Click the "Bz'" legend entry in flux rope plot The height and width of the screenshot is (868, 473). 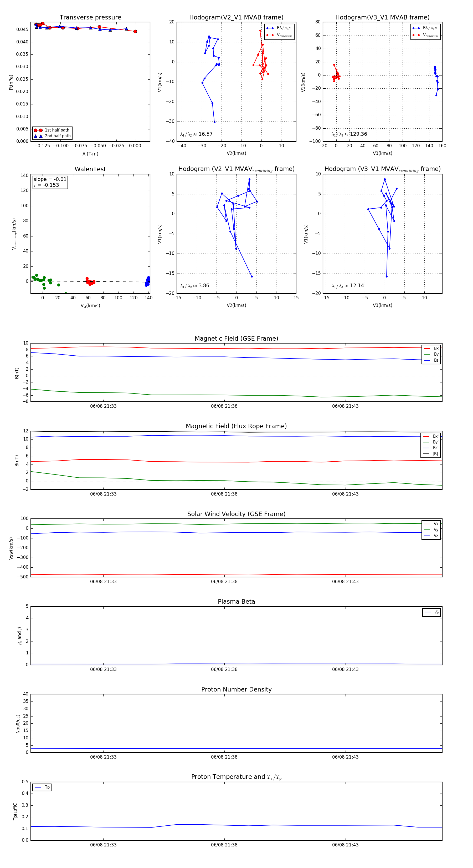[x=431, y=448]
